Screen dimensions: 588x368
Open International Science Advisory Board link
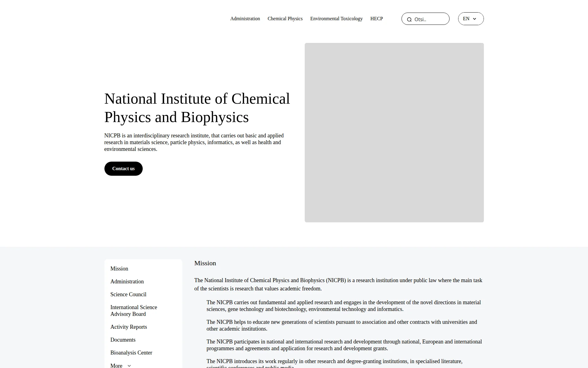(134, 311)
